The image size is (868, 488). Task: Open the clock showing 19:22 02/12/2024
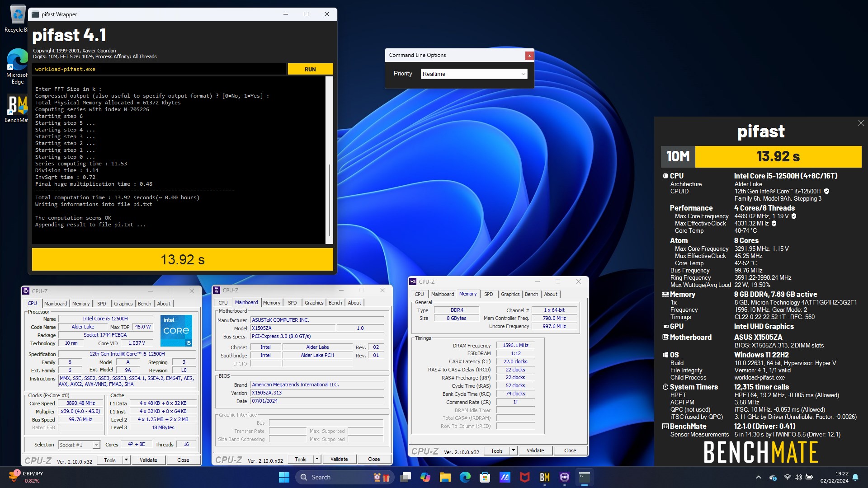(x=835, y=477)
